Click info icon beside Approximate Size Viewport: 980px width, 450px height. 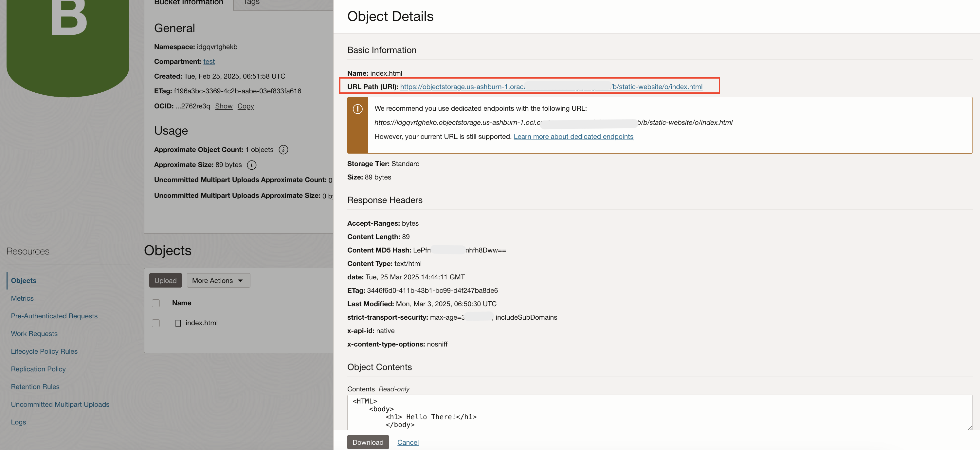(251, 165)
